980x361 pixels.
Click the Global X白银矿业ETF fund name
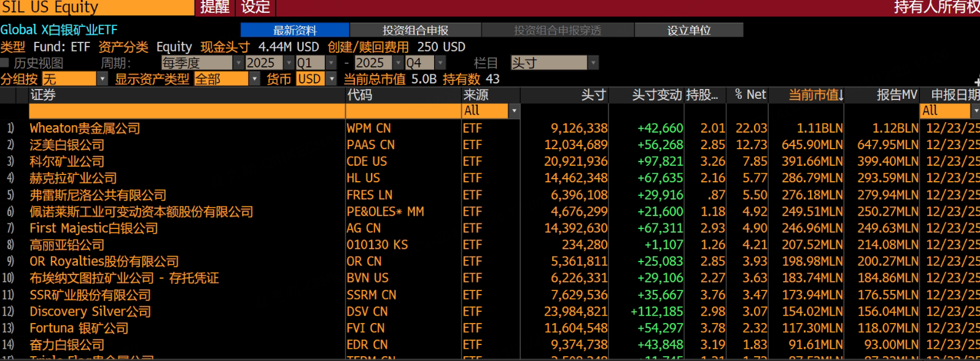point(59,30)
